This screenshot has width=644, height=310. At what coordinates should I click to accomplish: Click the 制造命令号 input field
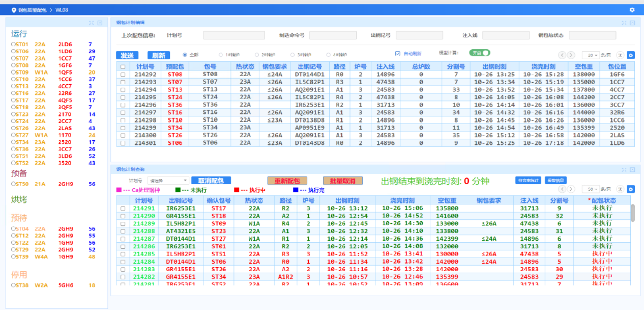coord(333,35)
